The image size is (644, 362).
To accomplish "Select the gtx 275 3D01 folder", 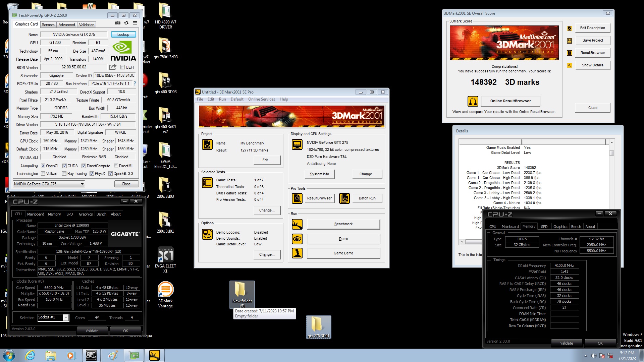I will (318, 327).
